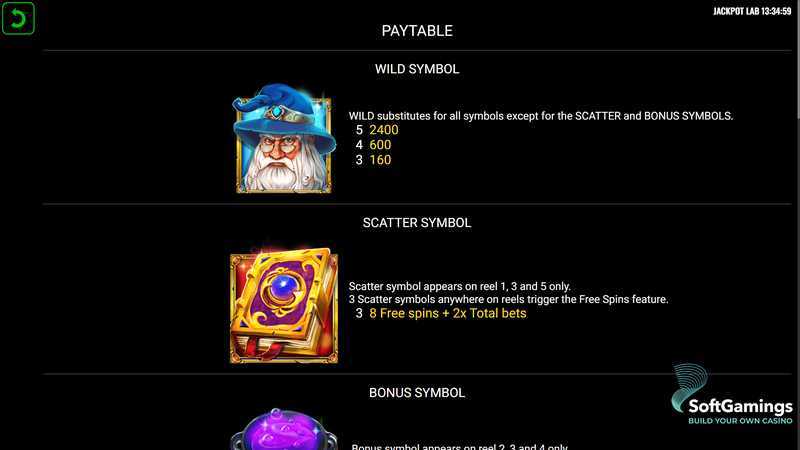This screenshot has width=800, height=450.
Task: Click the JACKPOT LAB clock text
Action: (x=752, y=11)
